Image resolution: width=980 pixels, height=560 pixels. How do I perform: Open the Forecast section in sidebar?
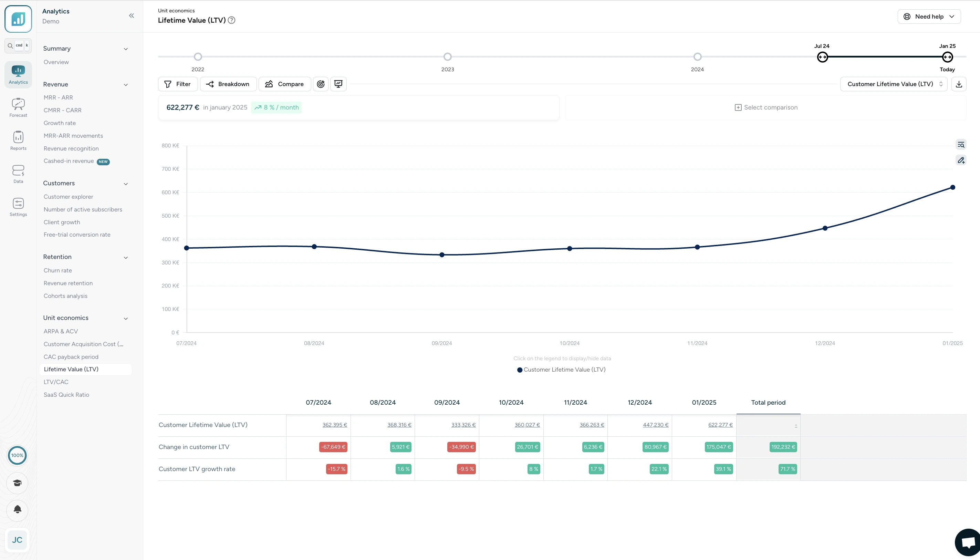point(18,107)
